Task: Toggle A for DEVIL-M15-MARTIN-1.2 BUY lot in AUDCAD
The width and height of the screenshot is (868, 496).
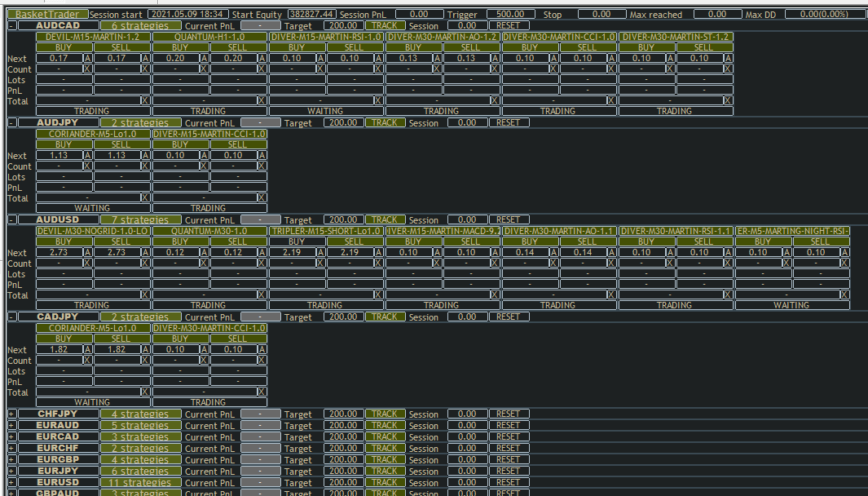Action: click(87, 58)
